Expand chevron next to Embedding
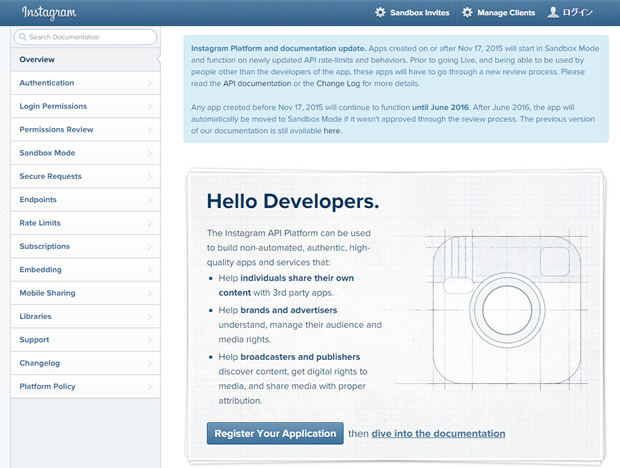This screenshot has width=620, height=468. pos(150,270)
